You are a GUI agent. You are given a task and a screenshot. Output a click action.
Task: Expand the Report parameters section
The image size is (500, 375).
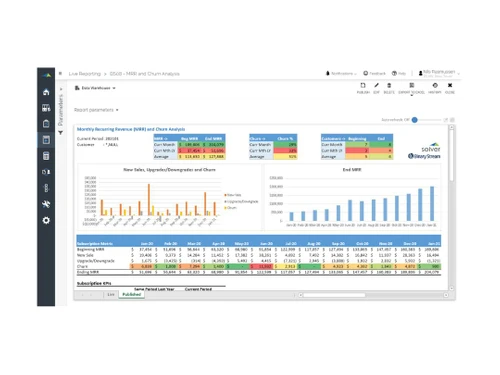[96, 110]
